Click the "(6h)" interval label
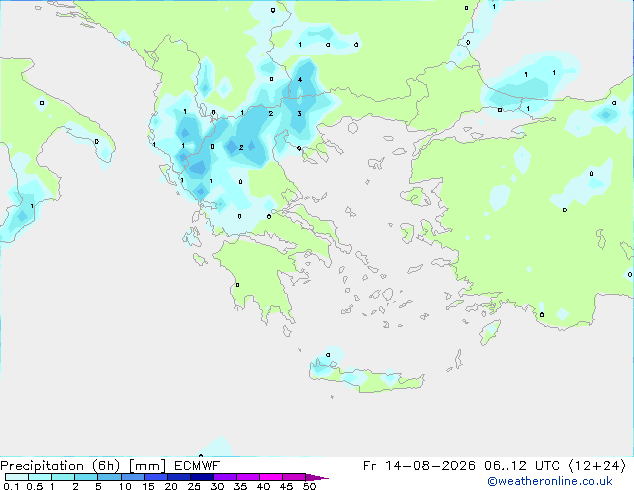 point(106,466)
